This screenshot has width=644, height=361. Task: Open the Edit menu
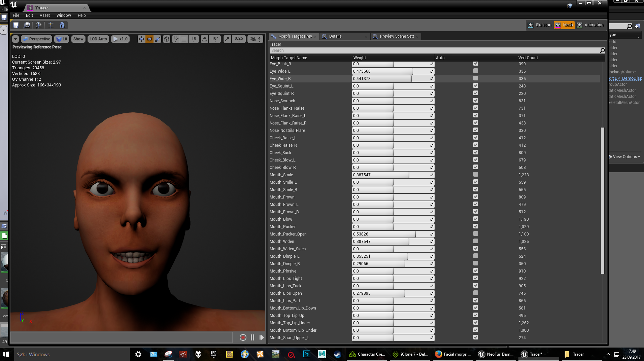[29, 15]
